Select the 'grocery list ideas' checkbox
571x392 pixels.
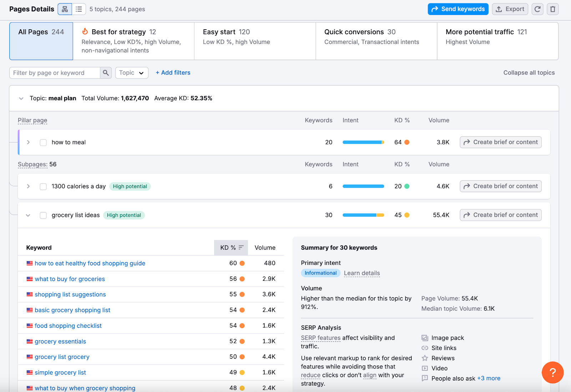(x=43, y=215)
